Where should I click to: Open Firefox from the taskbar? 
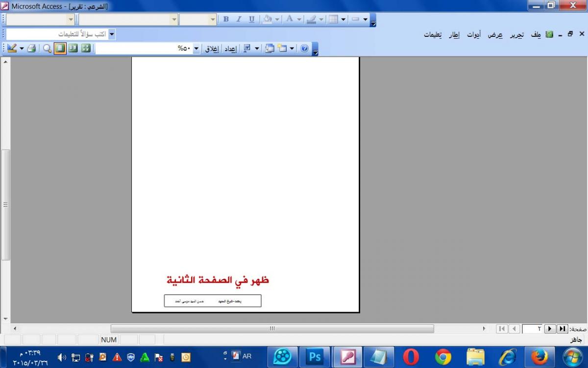pyautogui.click(x=539, y=357)
